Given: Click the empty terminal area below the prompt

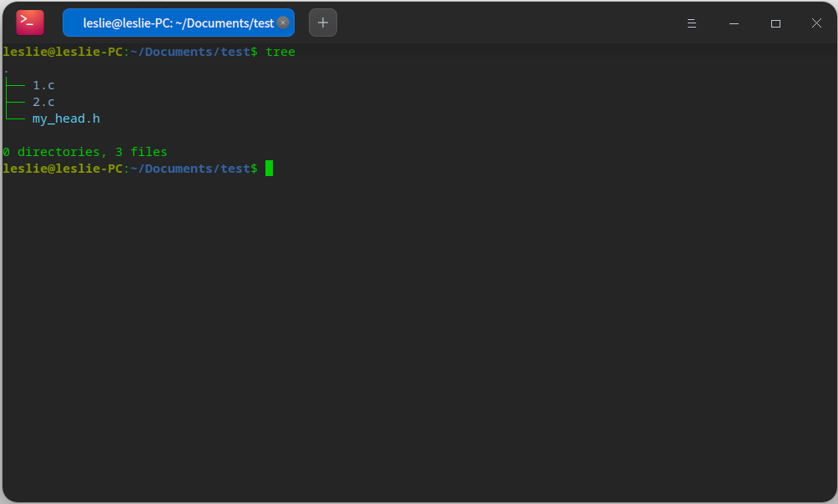Looking at the screenshot, I should 417,334.
